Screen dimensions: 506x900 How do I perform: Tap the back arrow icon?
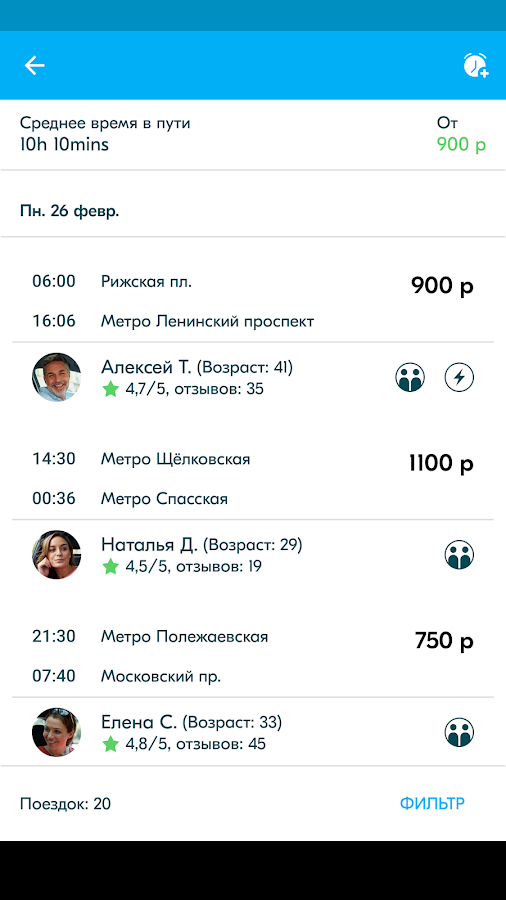(34, 65)
